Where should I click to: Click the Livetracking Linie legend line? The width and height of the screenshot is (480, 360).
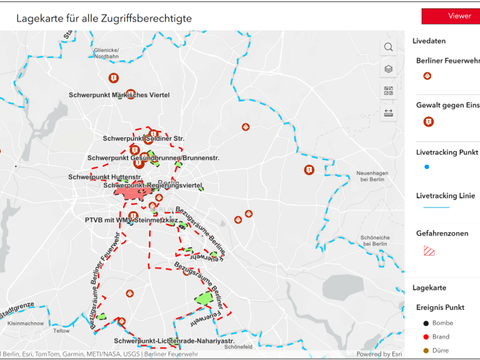(x=436, y=208)
